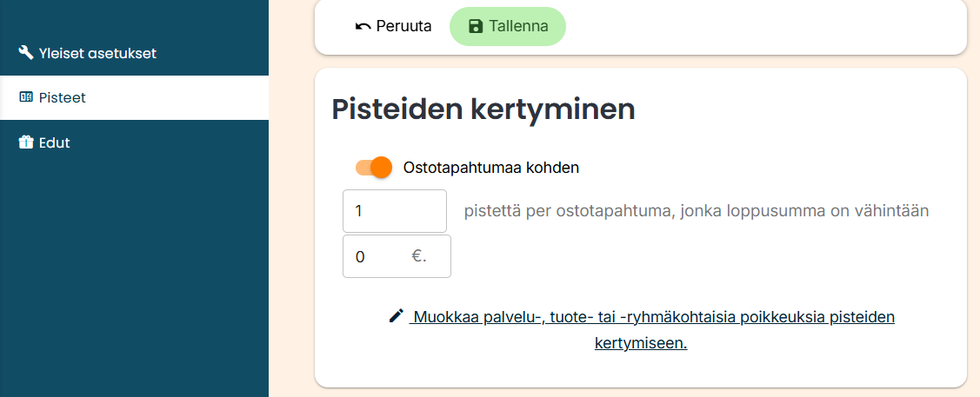The height and width of the screenshot is (397, 980).
Task: Select Pisteet in the sidebar
Action: pos(63,98)
